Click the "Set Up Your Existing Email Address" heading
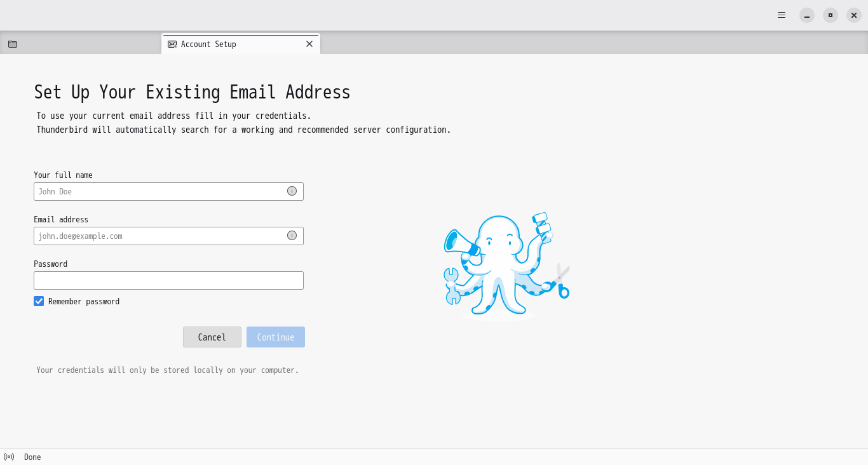Screen dimensions: 868x465 tap(192, 93)
